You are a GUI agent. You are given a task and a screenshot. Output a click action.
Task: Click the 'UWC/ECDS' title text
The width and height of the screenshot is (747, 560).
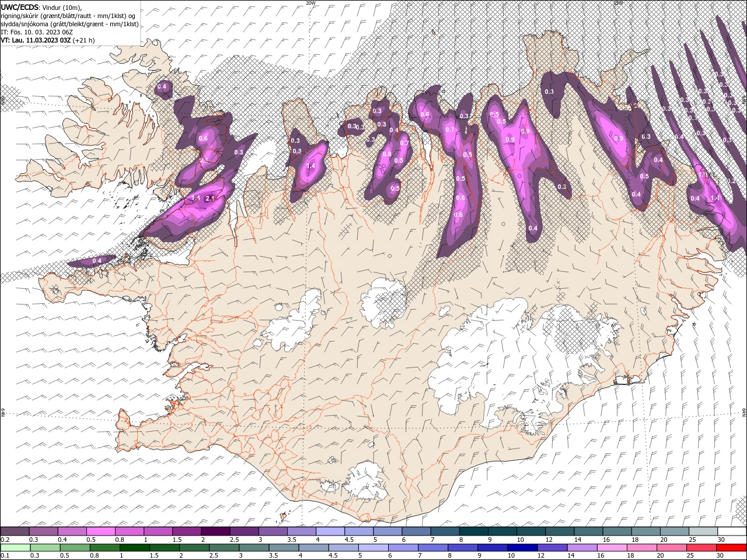(19, 6)
